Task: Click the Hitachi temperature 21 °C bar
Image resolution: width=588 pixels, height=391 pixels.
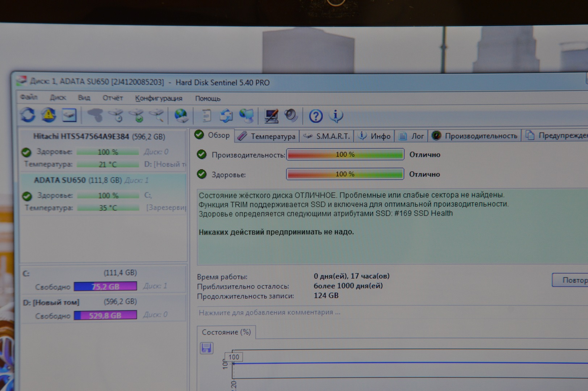Action: [x=108, y=164]
